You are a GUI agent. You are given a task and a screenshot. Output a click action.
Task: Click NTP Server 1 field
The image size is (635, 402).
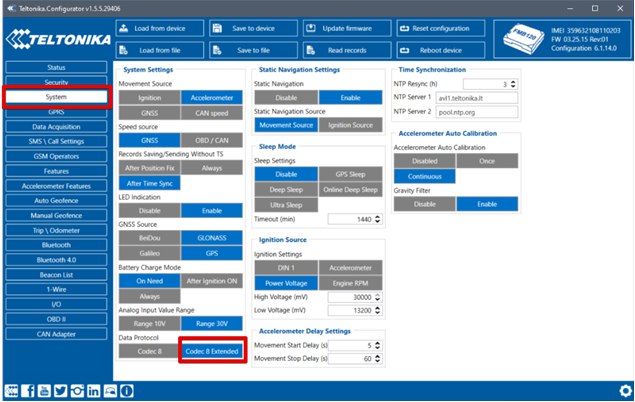(x=477, y=98)
